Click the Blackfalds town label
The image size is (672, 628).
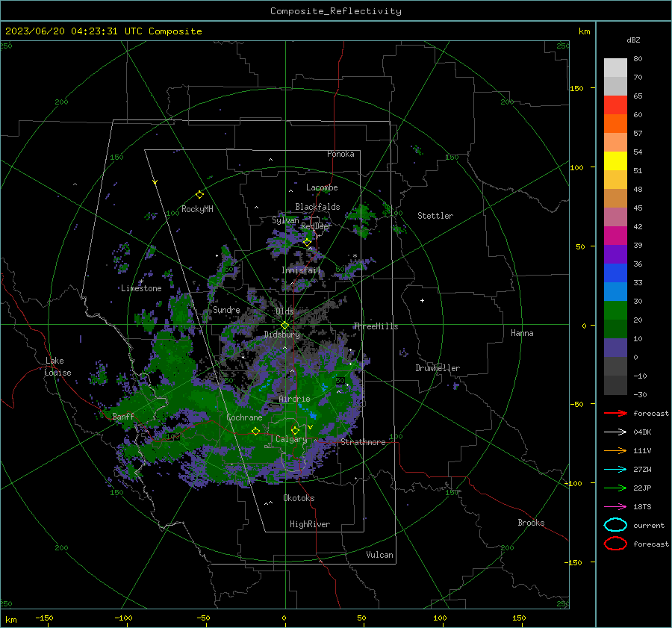point(317,207)
